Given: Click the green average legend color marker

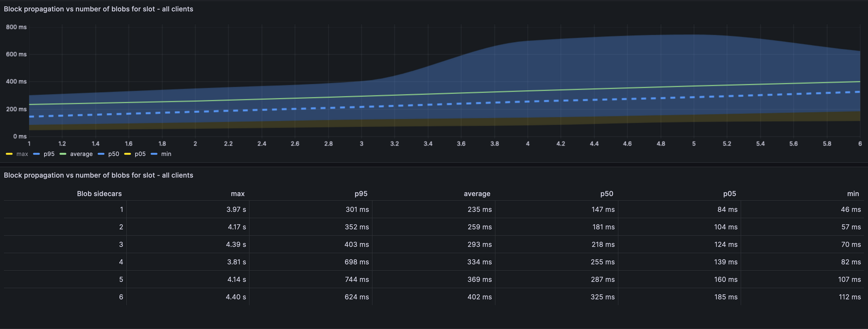Looking at the screenshot, I should 63,154.
